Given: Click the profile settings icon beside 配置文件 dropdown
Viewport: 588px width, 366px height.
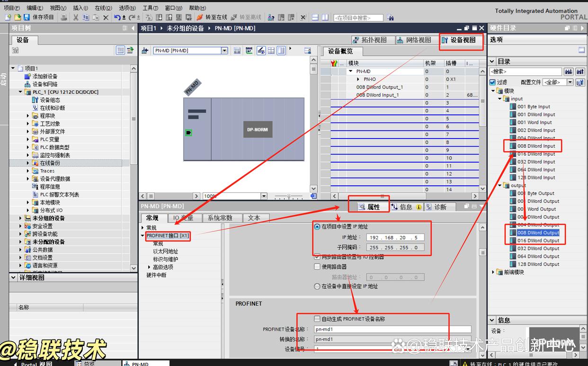Looking at the screenshot, I should (580, 82).
